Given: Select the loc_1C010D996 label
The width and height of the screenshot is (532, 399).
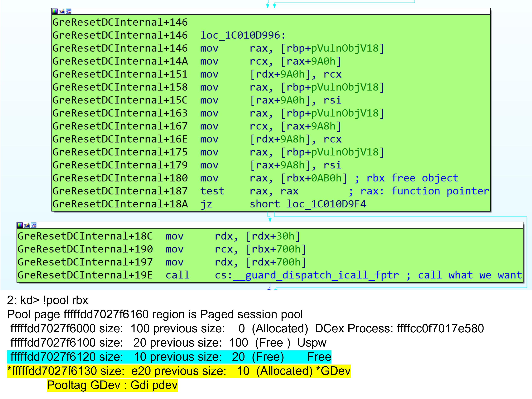Looking at the screenshot, I should pos(243,35).
